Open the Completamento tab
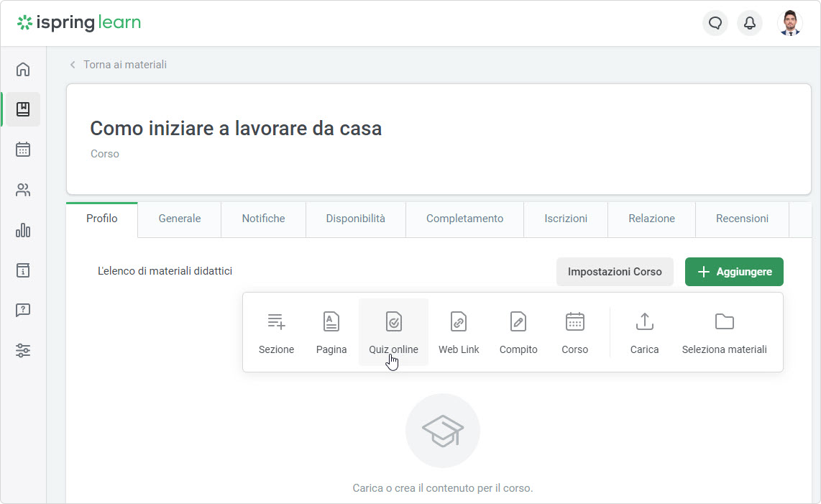The height and width of the screenshot is (504, 821). tap(464, 219)
